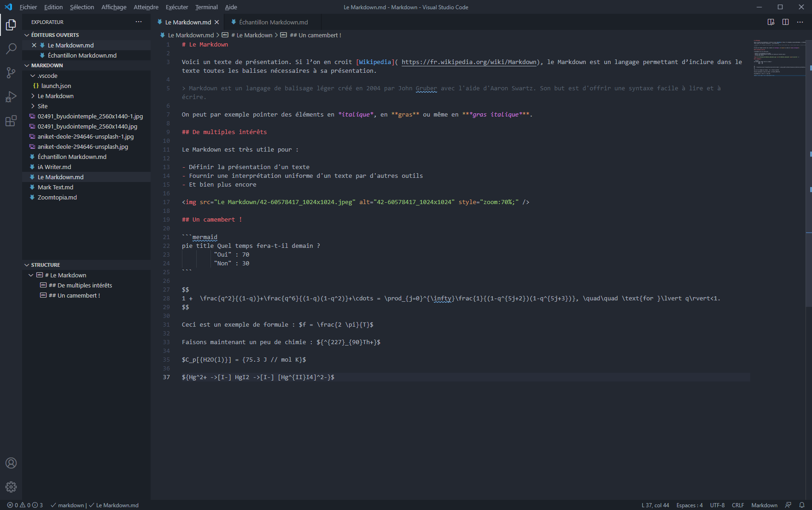Screen dimensions: 812x510
Task: Open iA Writer.md in the explorer
Action: tap(54, 167)
